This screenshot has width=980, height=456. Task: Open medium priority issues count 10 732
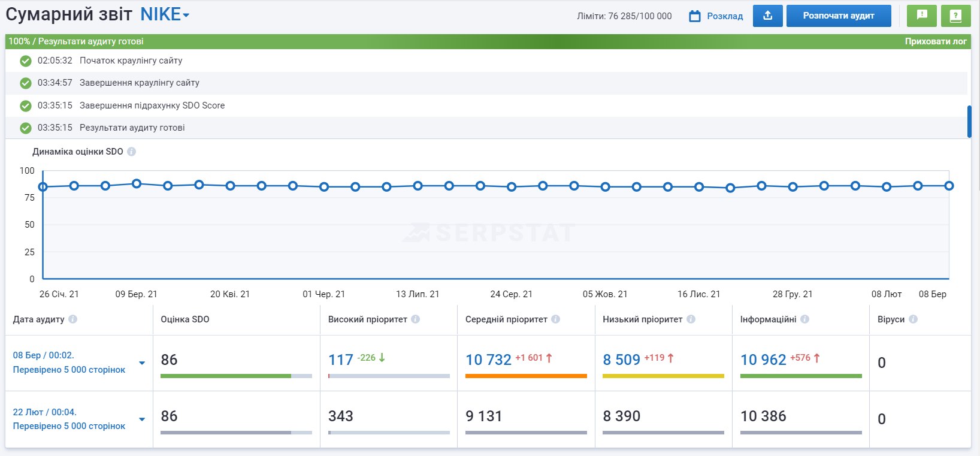tap(489, 360)
